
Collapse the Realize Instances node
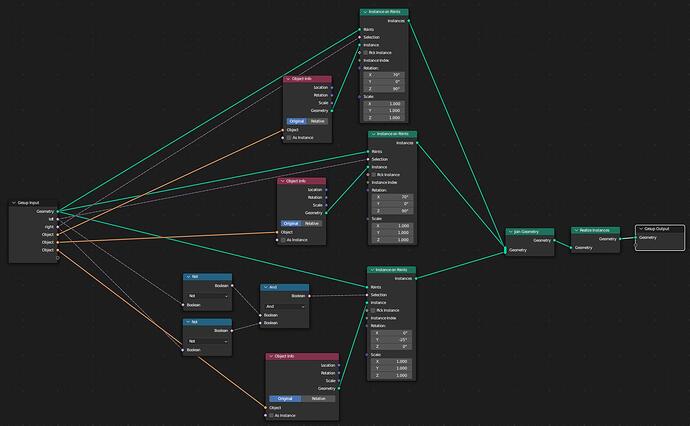(x=576, y=230)
